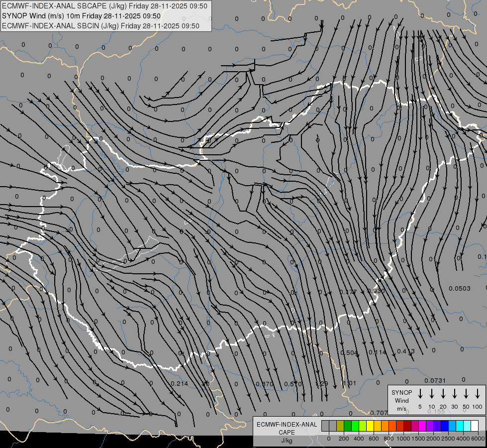Select the olive CAPE legend swatch
Image resolution: width=487 pixels, height=448 pixels.
(x=340, y=426)
